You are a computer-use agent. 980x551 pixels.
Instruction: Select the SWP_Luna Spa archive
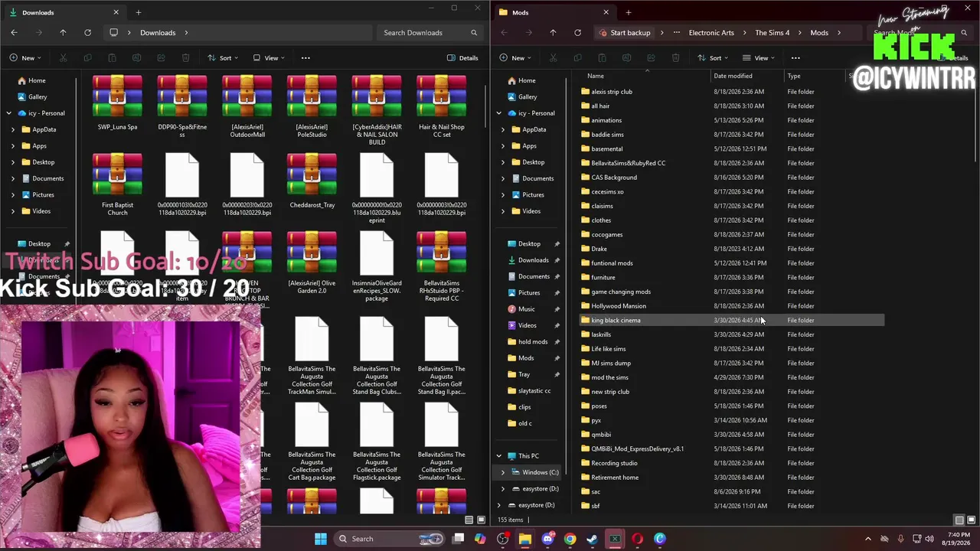117,104
